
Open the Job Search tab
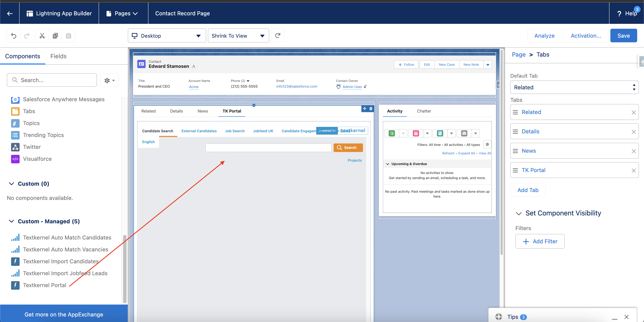click(x=234, y=131)
